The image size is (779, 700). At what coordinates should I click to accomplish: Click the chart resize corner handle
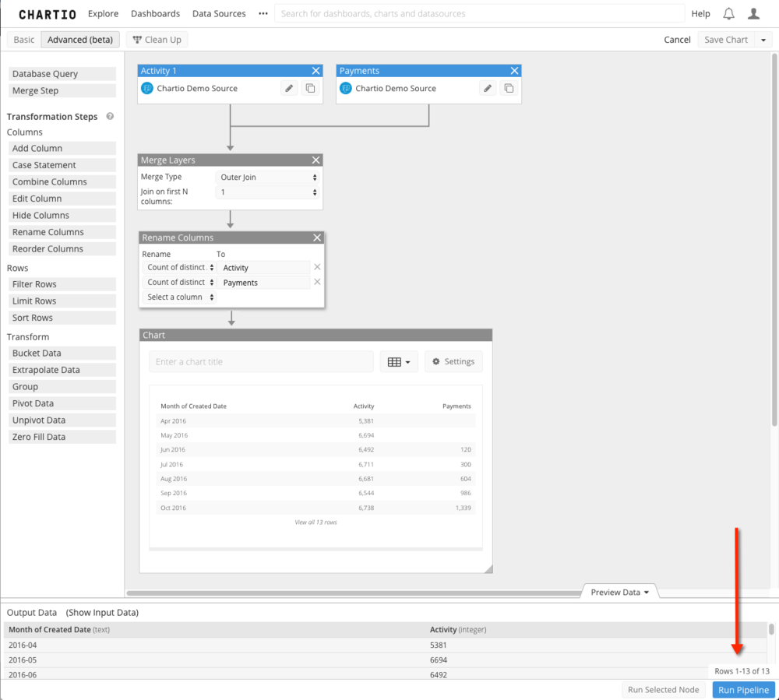(488, 569)
